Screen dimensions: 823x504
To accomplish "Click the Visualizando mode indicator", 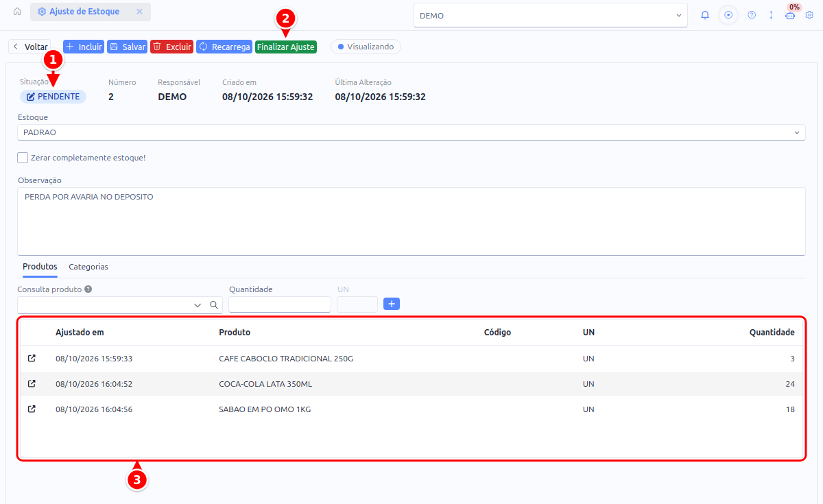I will click(x=366, y=47).
